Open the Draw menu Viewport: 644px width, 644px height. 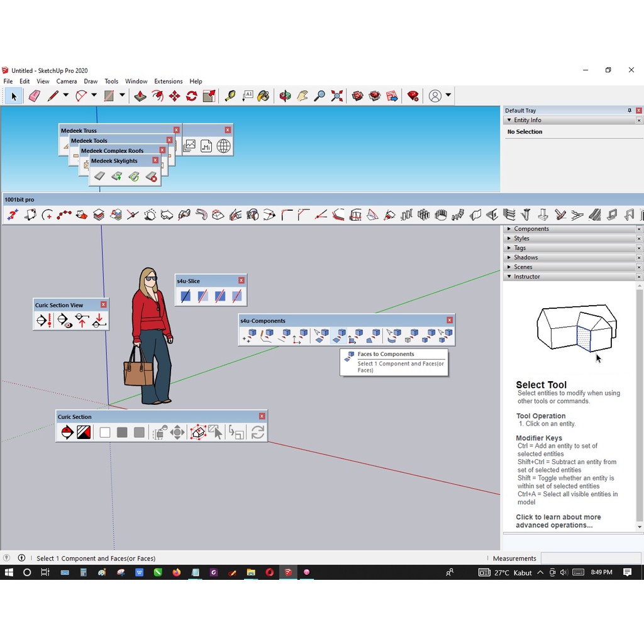[x=91, y=81]
